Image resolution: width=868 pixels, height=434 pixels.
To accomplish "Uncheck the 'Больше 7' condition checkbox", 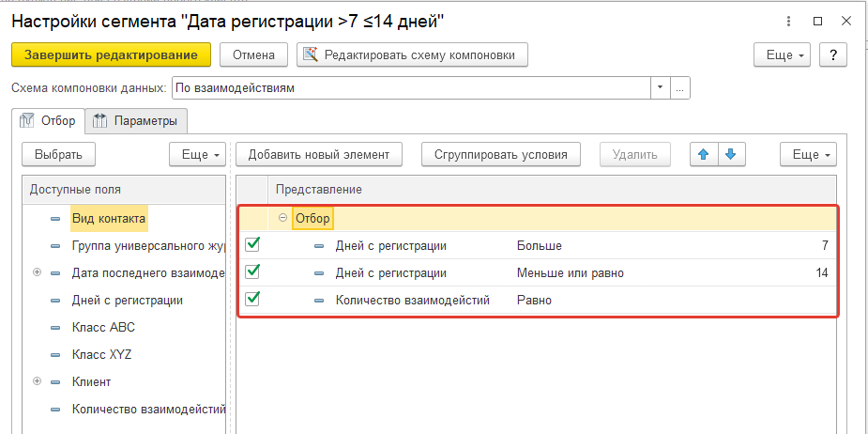I will pos(252,245).
